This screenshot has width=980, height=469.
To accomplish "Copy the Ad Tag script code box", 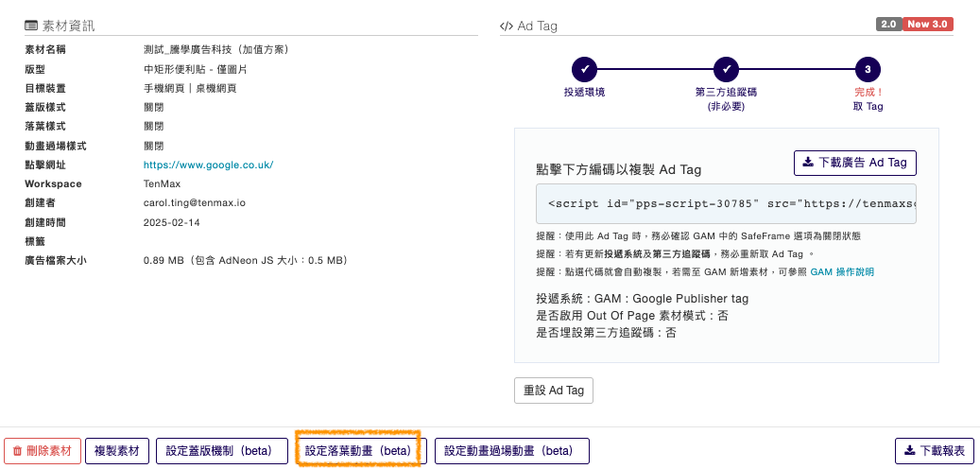I will tap(726, 204).
